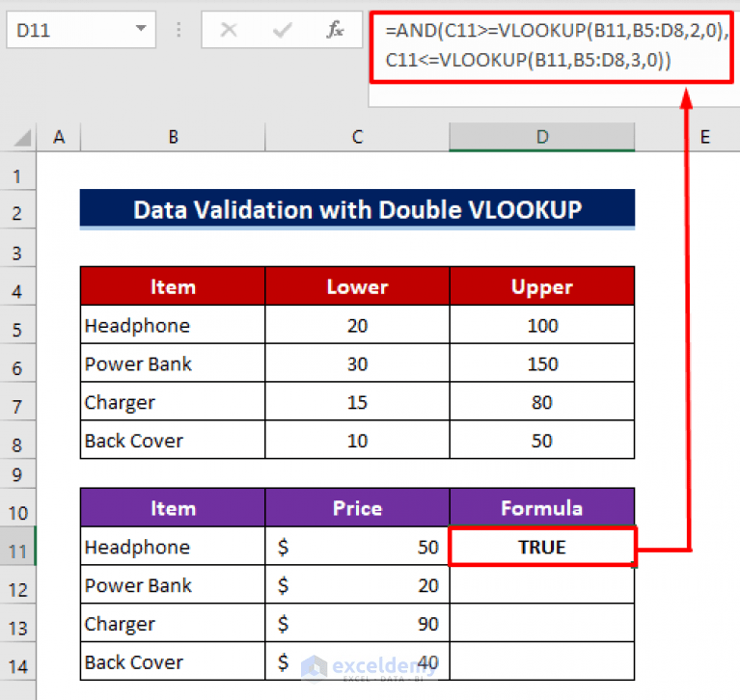Select empty Formula cell in Back Cover row 14
The image size is (740, 700).
click(x=542, y=661)
